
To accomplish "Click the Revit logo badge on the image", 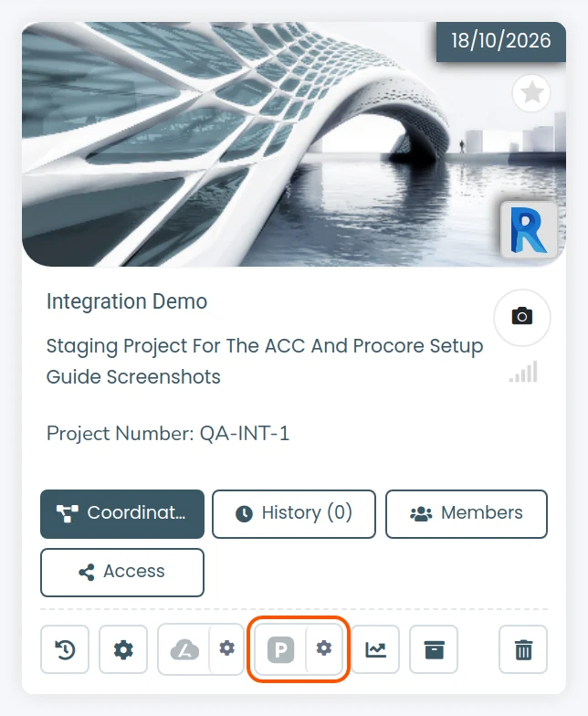I will coord(529,230).
